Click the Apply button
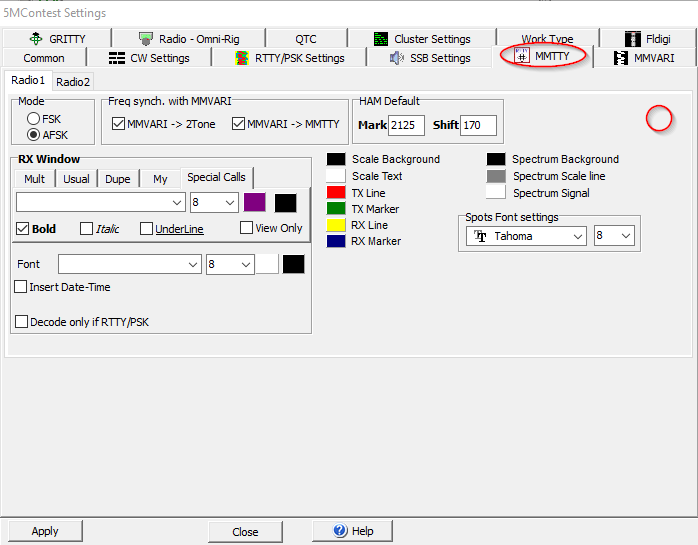 pos(45,531)
